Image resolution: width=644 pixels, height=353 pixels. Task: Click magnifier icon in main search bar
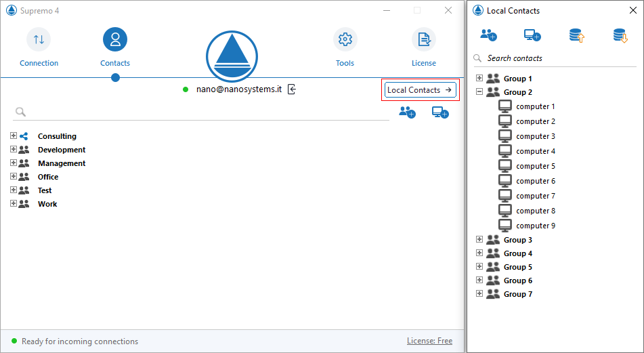tap(20, 112)
